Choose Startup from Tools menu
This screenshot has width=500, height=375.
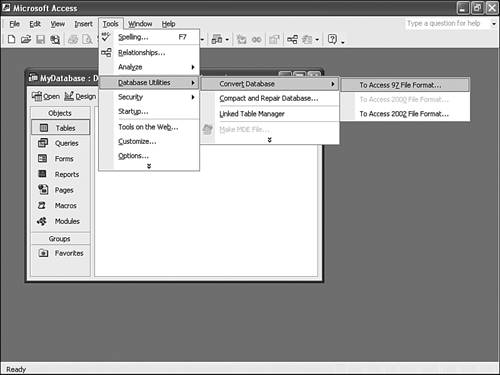[149, 111]
